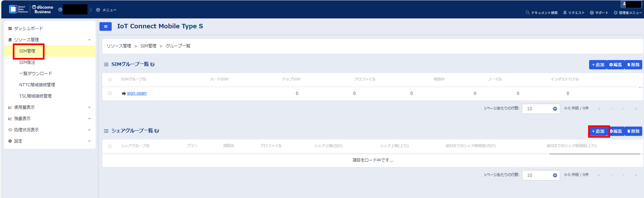This screenshot has height=198, width=644.
Task: Open rows-per-page dropdown for SIM groups
Action: pyautogui.click(x=541, y=109)
